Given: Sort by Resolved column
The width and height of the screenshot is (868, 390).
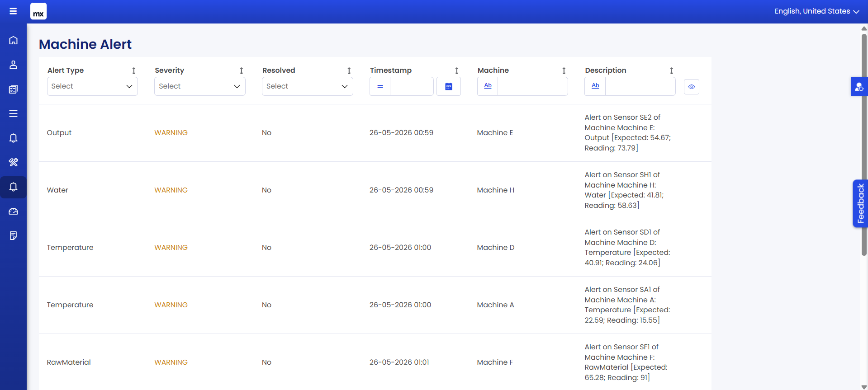Looking at the screenshot, I should click(349, 70).
